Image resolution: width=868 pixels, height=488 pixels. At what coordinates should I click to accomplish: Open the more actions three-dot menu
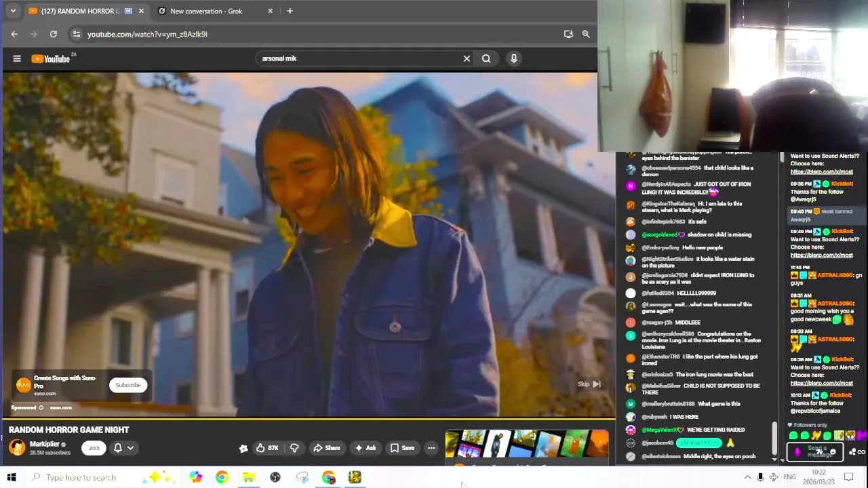click(x=431, y=447)
